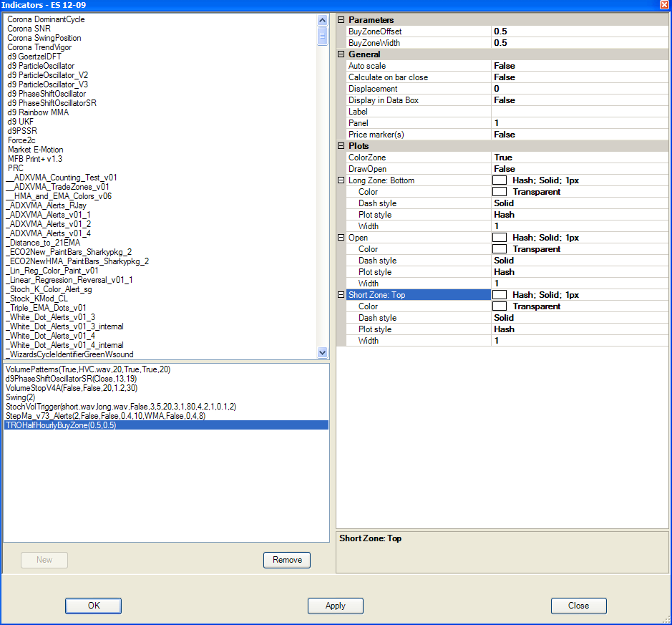The image size is (672, 625).
Task: Select _Stoch_K_Color_Alert_sg indicator
Action: tap(49, 289)
